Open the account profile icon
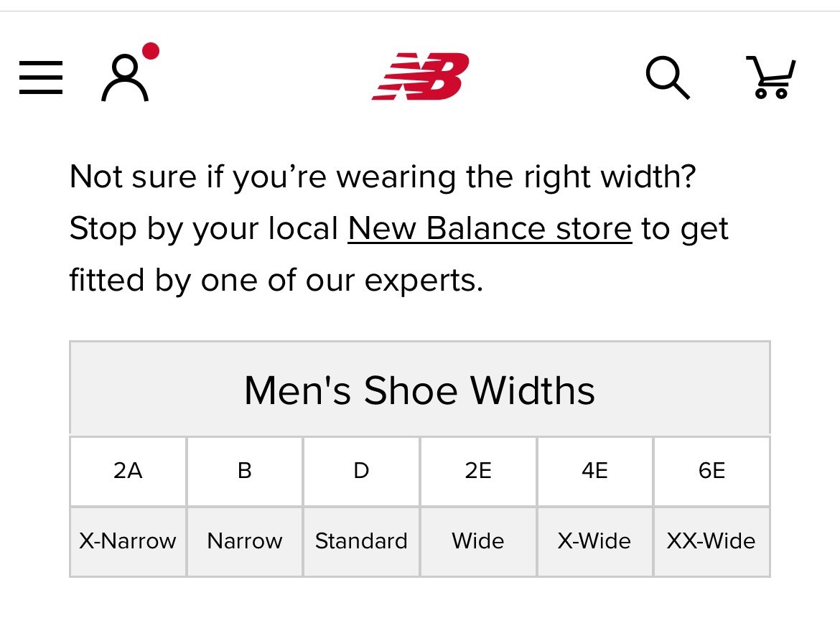Image resolution: width=840 pixels, height=618 pixels. [125, 78]
